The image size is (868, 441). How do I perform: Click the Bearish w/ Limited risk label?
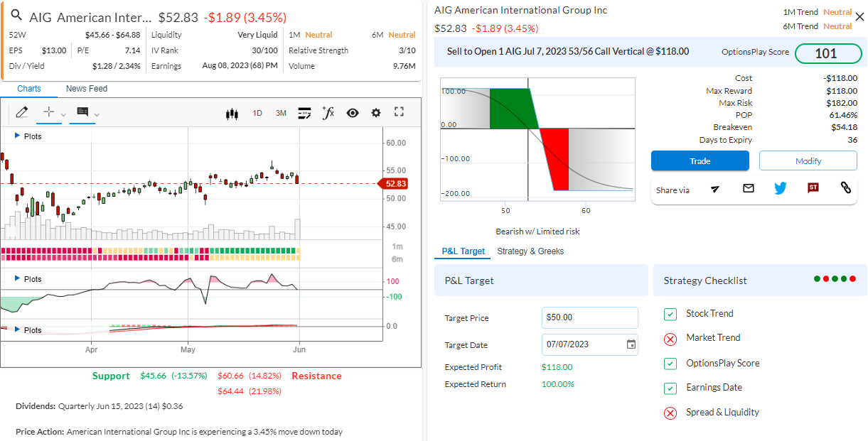tap(537, 232)
